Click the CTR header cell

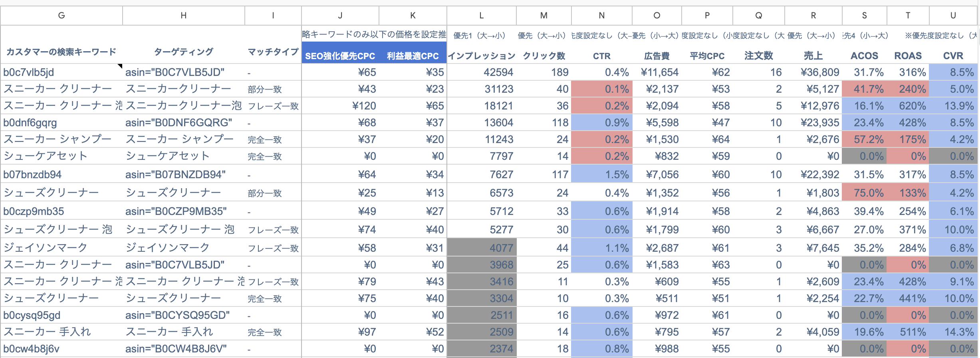pos(602,56)
